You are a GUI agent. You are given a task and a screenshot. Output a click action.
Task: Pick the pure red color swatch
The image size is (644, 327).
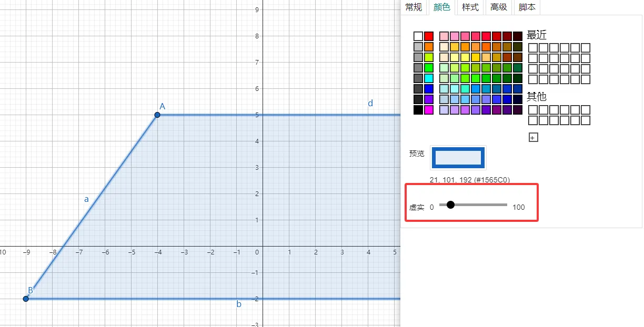(x=429, y=36)
